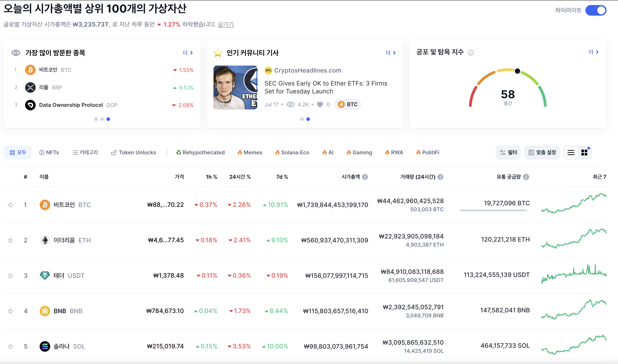This screenshot has height=364, width=618.
Task: Click the Ethereum logo icon in row 2
Action: [45, 240]
